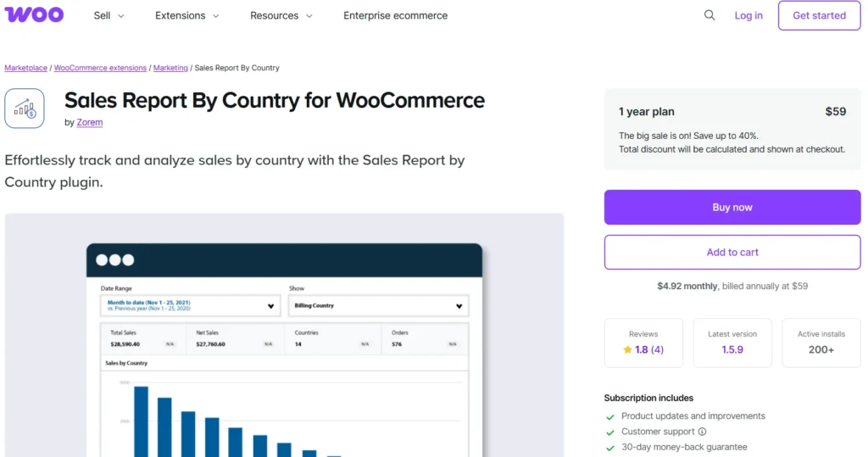Click the 1 year plan label

pyautogui.click(x=647, y=111)
